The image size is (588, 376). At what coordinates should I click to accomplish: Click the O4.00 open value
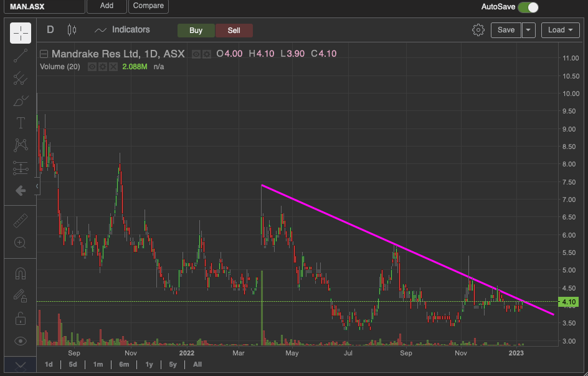(x=229, y=54)
